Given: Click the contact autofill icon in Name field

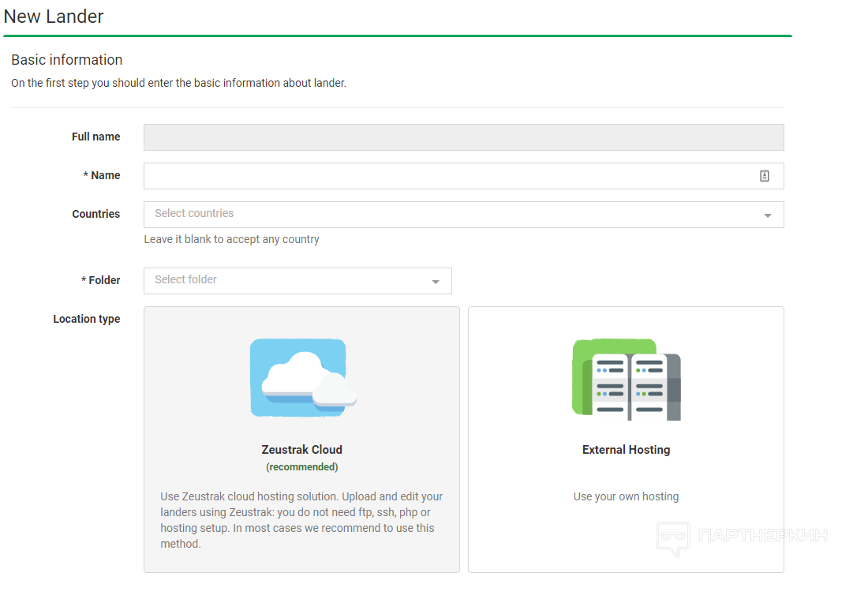Looking at the screenshot, I should click(x=765, y=176).
